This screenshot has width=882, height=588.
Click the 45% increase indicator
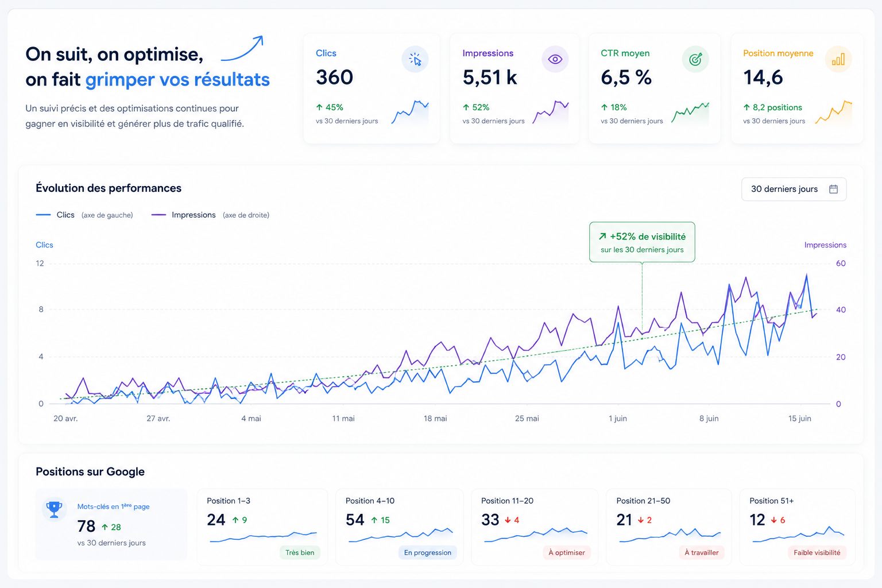click(330, 107)
